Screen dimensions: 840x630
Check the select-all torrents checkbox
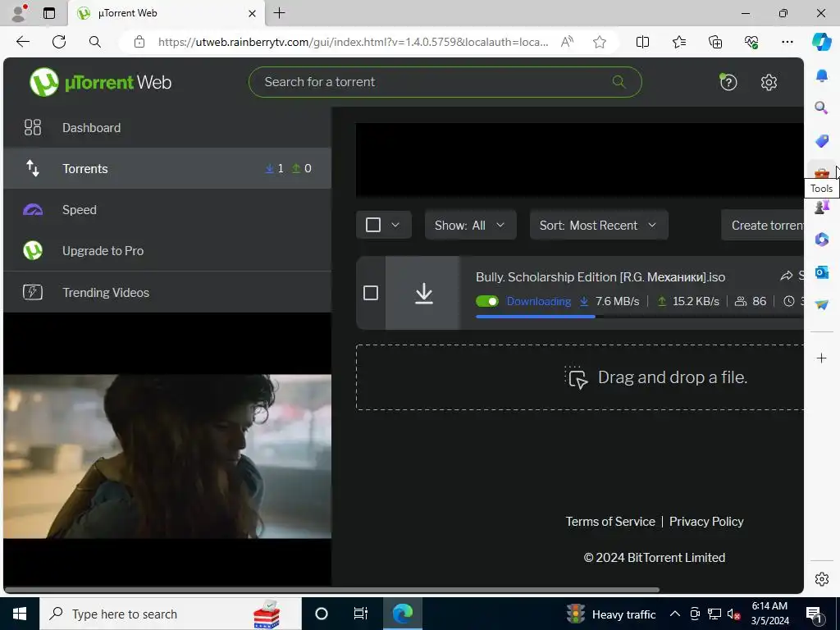373,225
